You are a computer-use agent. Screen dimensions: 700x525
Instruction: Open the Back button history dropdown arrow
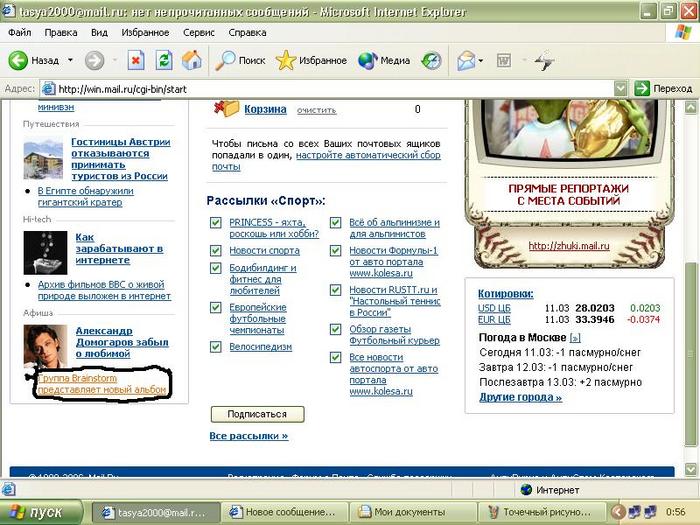click(71, 60)
